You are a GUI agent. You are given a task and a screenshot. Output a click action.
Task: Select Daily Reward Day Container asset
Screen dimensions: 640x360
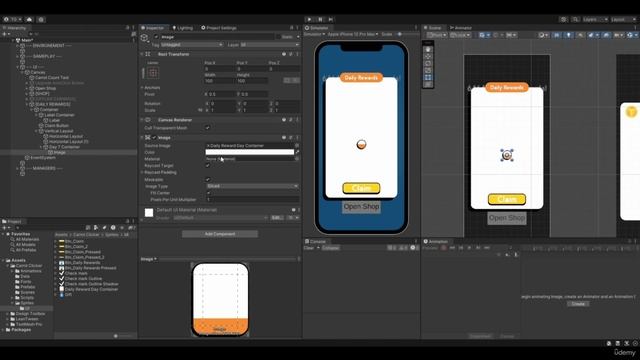[91, 289]
